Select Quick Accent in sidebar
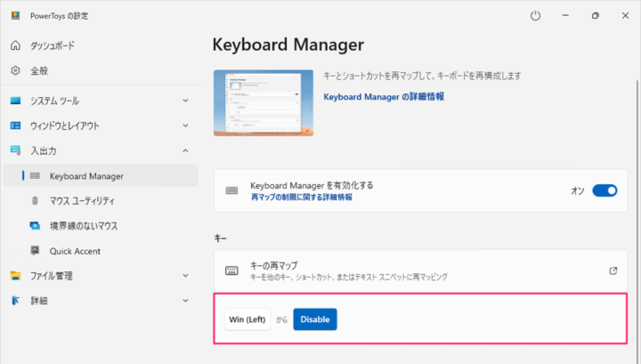Viewport: 641px width, 364px height. 100,250
